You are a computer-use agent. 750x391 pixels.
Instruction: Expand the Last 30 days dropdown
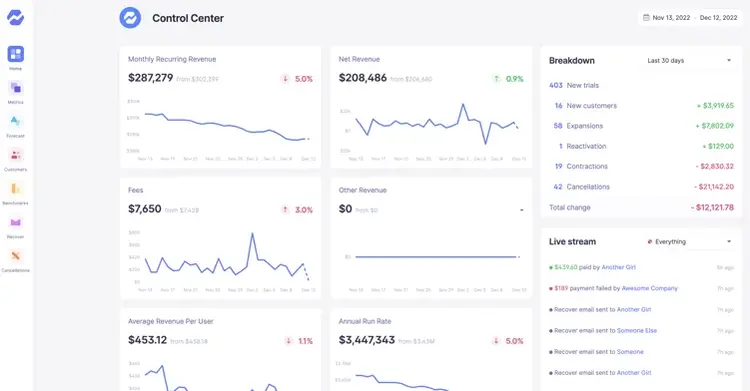(689, 61)
